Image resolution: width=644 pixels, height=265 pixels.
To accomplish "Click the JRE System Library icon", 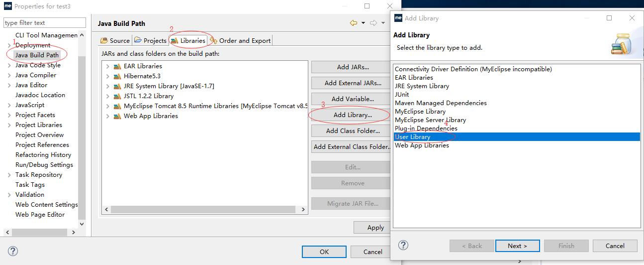I will [x=117, y=86].
